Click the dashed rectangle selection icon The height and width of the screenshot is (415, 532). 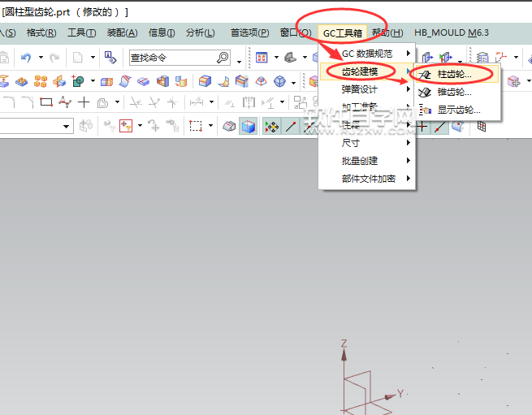[x=196, y=126]
